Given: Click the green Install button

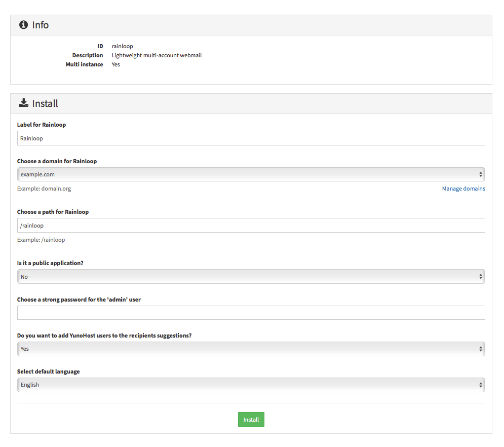Looking at the screenshot, I should (x=251, y=419).
